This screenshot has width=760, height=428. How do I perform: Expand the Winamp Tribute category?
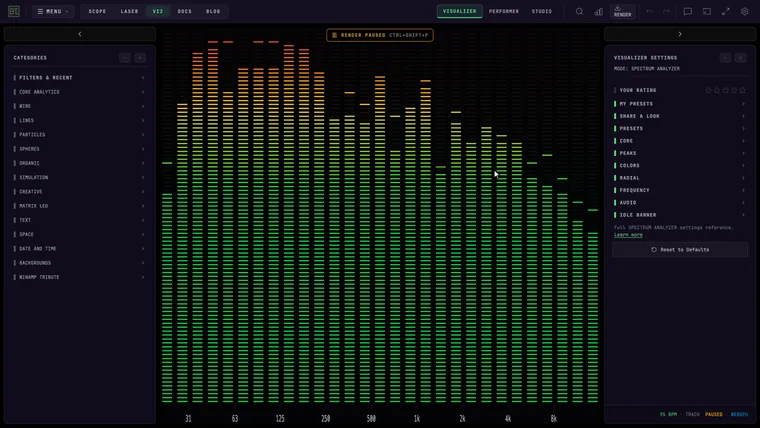pyautogui.click(x=79, y=277)
